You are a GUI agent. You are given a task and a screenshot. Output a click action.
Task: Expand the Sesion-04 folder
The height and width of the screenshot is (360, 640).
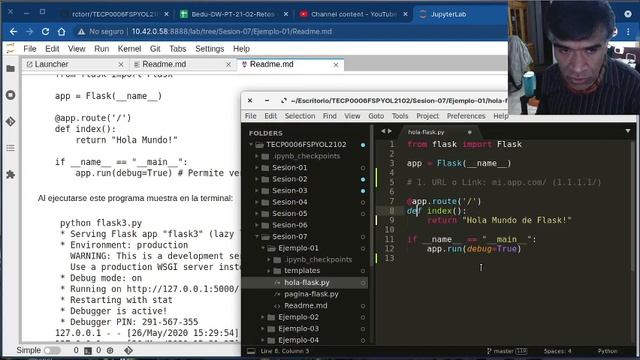257,202
